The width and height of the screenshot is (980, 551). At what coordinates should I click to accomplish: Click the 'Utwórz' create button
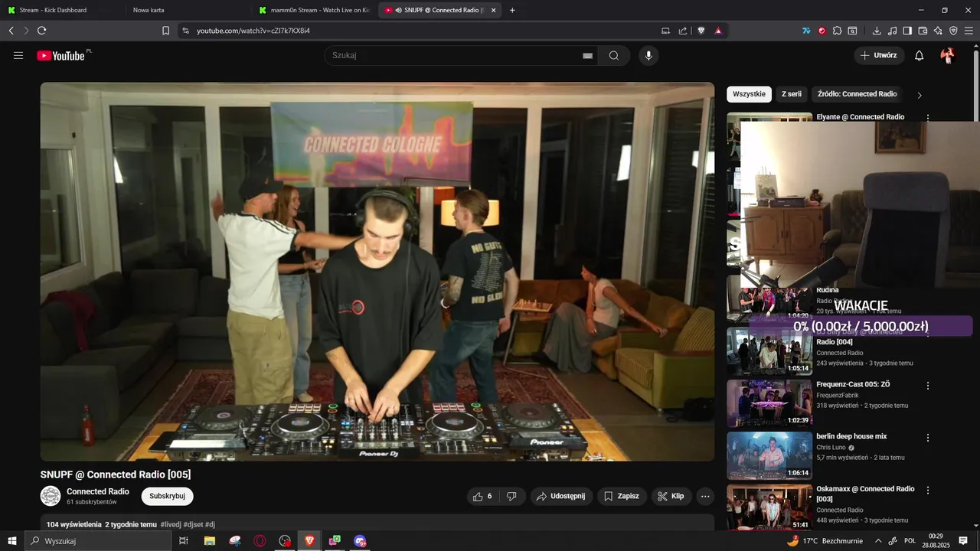879,55
